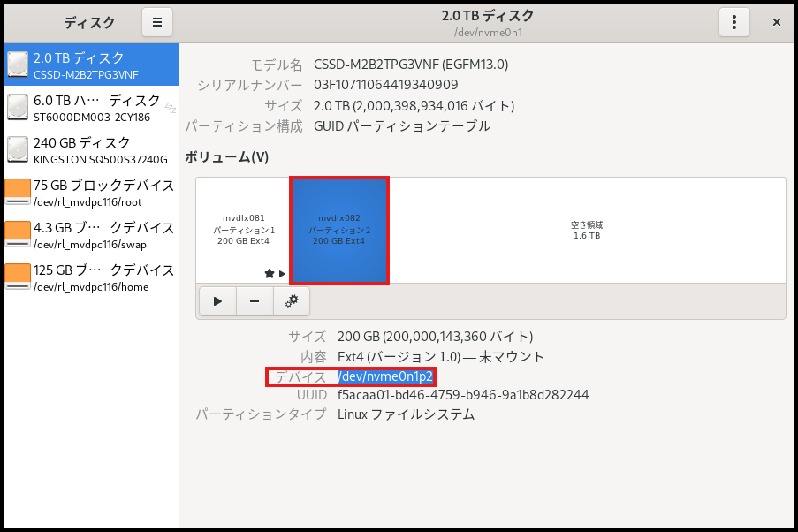Screen dimensions: 798x532
Task: Click the 6.0 TB hard disk icon
Action: click(18, 108)
